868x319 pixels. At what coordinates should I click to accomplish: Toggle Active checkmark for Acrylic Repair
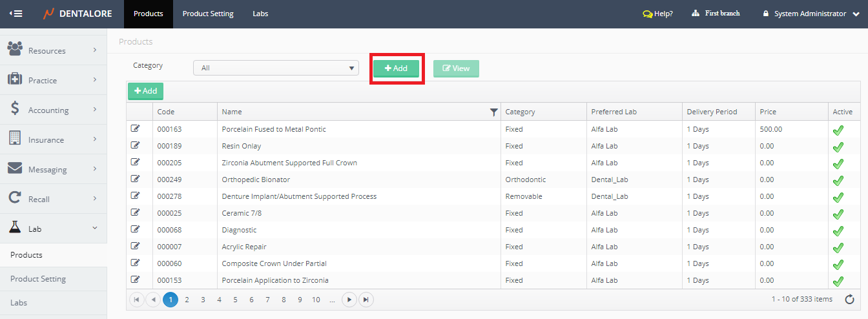[x=838, y=247]
